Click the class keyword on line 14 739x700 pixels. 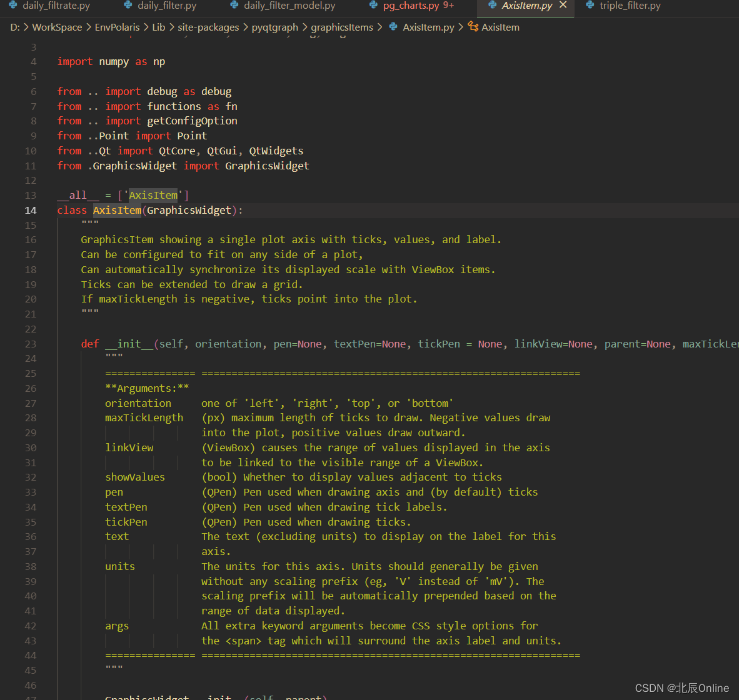click(72, 211)
